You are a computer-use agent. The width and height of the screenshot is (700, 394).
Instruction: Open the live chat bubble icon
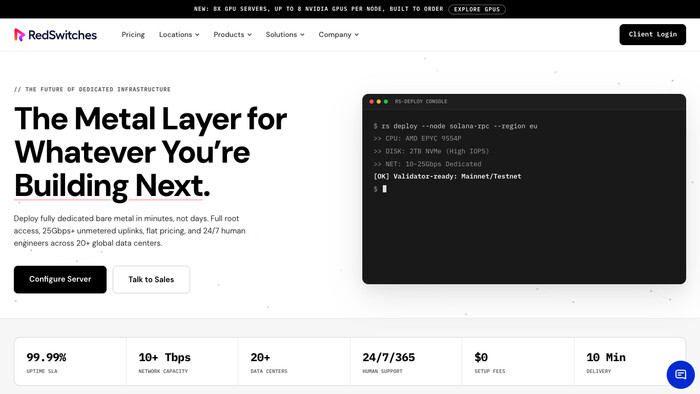point(680,374)
